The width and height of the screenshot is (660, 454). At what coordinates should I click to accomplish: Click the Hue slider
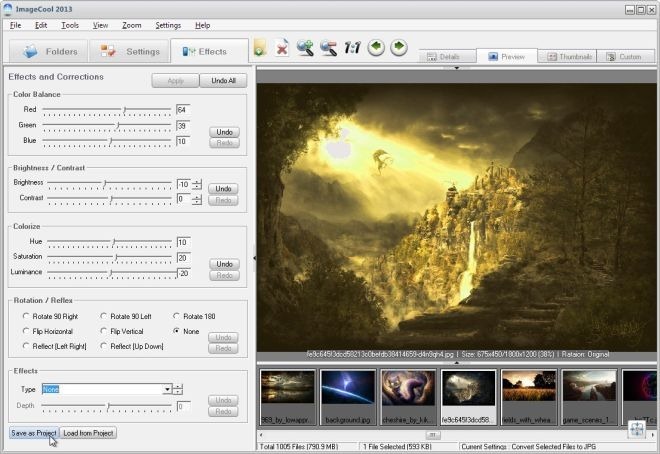point(109,242)
